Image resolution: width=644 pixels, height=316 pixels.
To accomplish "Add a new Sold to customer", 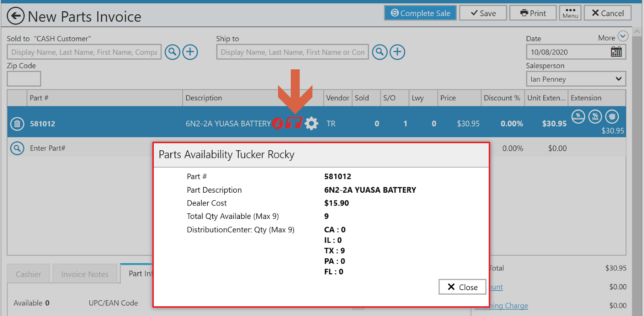I will [x=190, y=52].
